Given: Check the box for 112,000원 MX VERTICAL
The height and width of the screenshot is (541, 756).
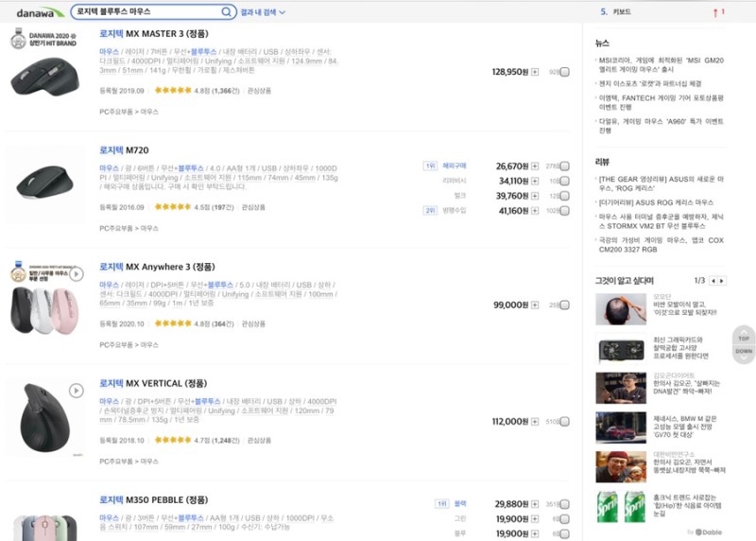Looking at the screenshot, I should click(x=564, y=422).
